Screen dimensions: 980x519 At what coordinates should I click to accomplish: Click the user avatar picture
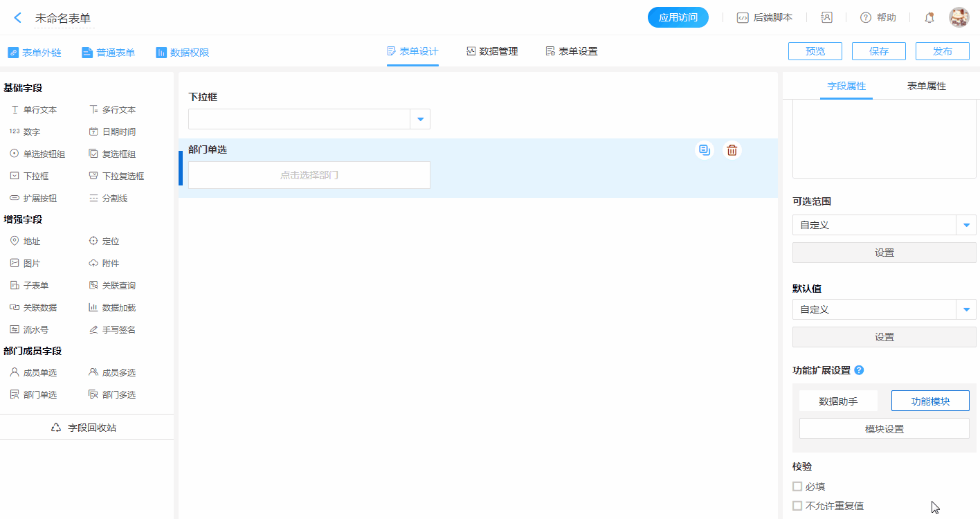(959, 18)
